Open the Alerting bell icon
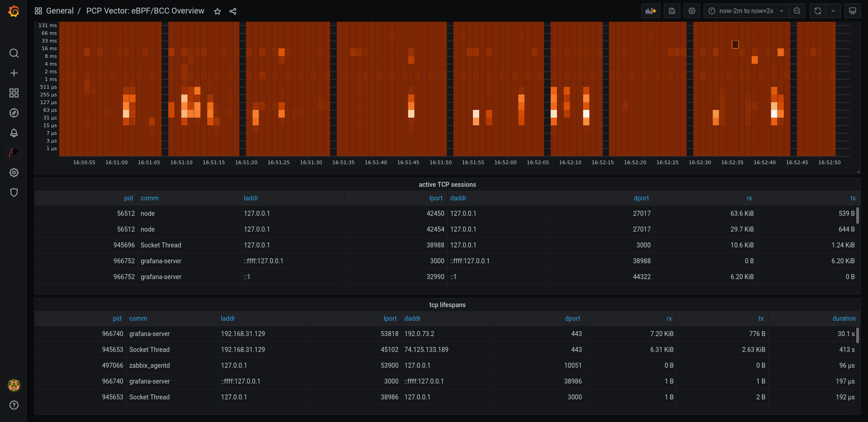The image size is (868, 422). pos(14,133)
